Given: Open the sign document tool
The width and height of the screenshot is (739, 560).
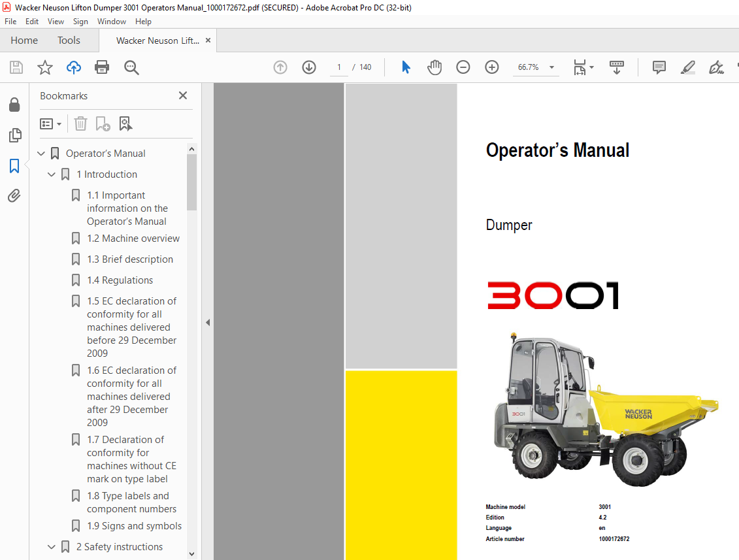Looking at the screenshot, I should click(716, 67).
